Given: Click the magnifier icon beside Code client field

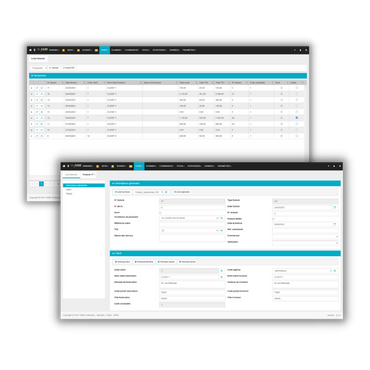Looking at the screenshot, I should pos(222,271).
